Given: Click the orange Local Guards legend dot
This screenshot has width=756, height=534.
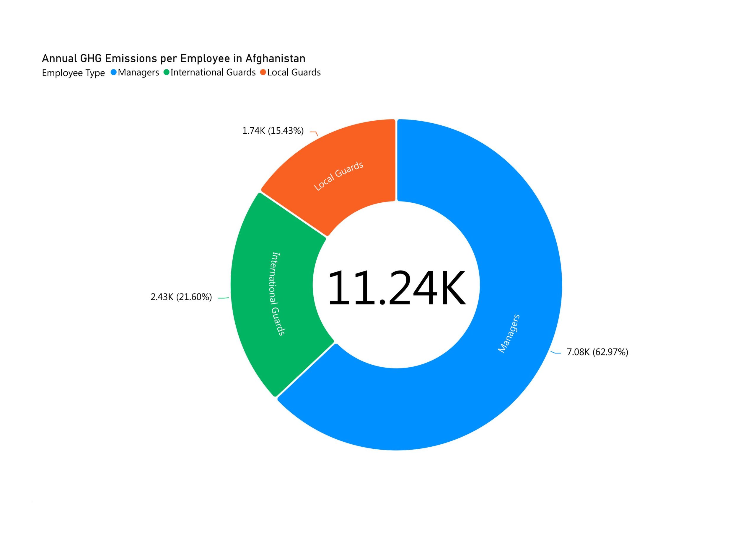Looking at the screenshot, I should tap(263, 72).
